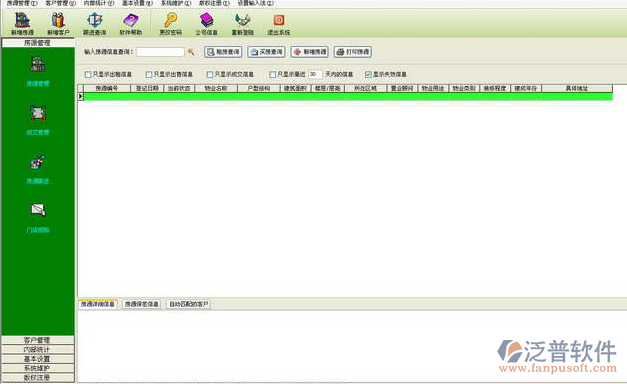Enable 只显示出租信息 checkbox
The image size is (627, 384).
pyautogui.click(x=88, y=74)
